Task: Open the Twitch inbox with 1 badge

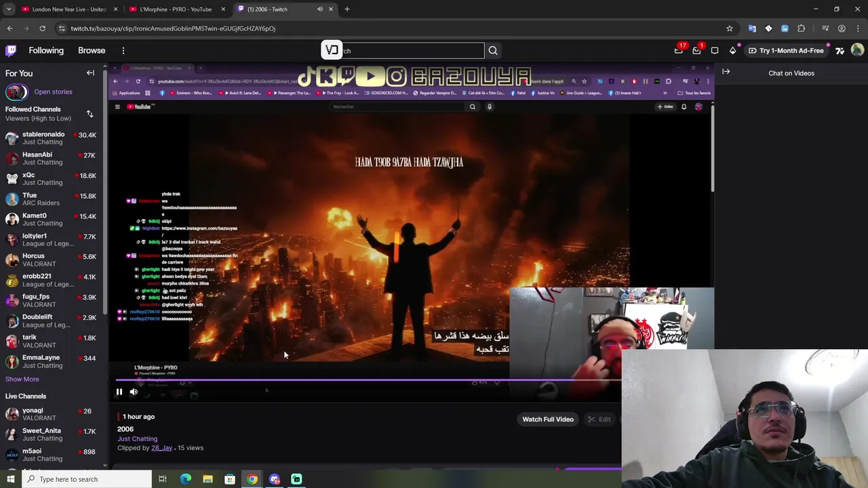Action: pos(696,50)
